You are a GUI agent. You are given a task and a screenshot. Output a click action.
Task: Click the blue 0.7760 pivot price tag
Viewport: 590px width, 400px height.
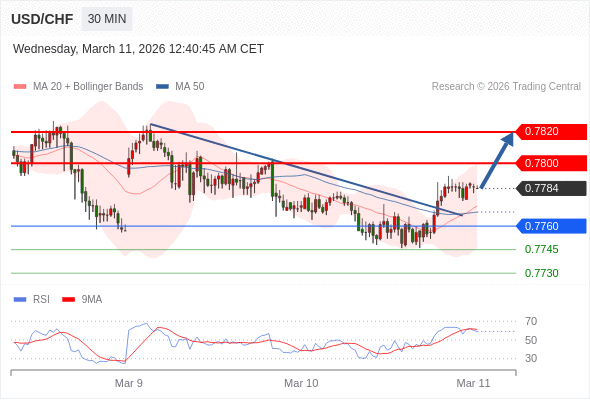coord(550,226)
